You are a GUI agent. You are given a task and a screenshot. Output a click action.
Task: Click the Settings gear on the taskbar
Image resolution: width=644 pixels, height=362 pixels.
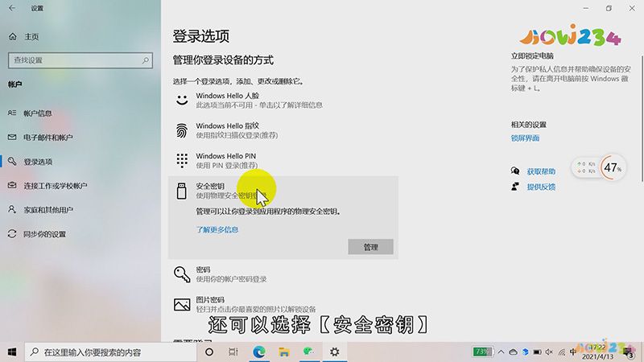335,352
